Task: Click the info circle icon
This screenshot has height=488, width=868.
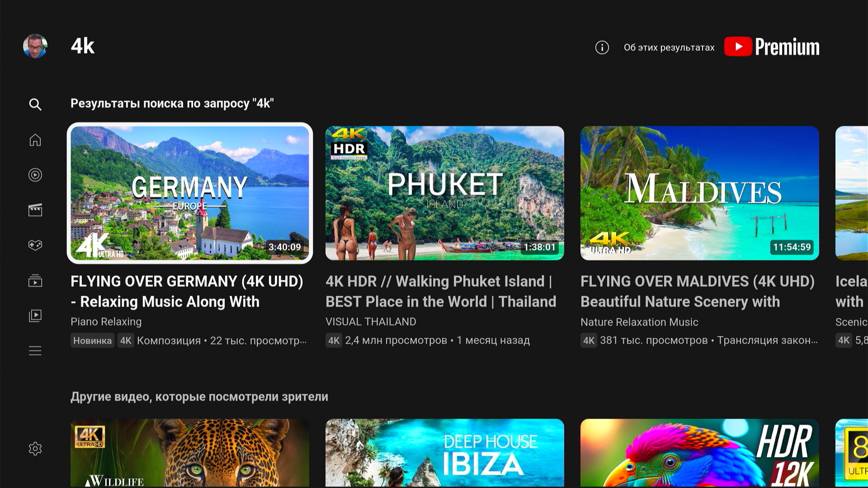Action: pyautogui.click(x=602, y=47)
